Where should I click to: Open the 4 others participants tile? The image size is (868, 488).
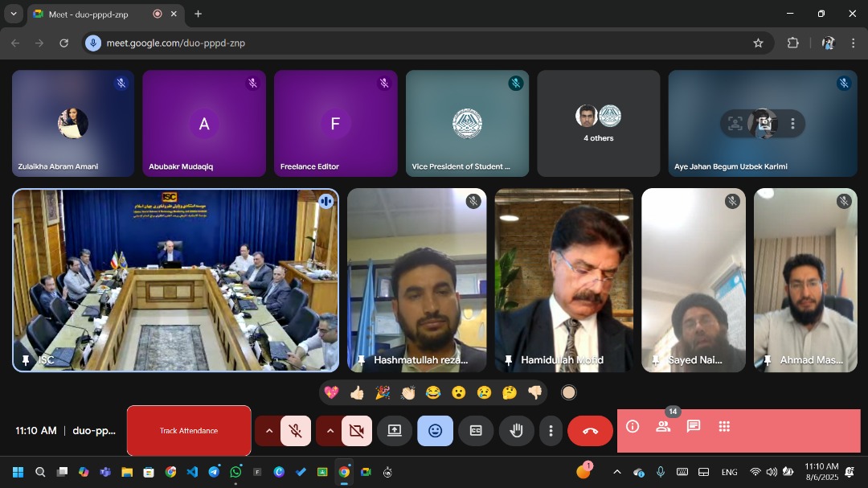[598, 123]
